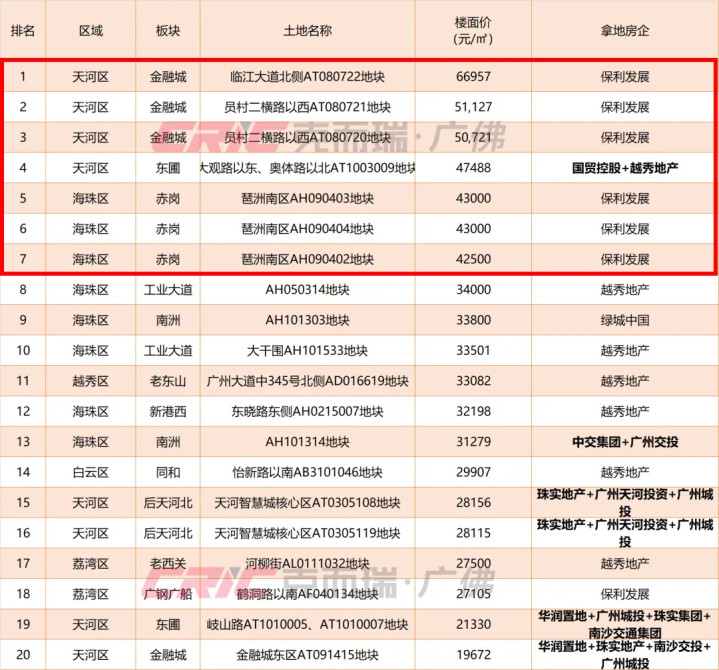719x670 pixels.
Task: Select the price cell 33501
Action: coord(473,351)
